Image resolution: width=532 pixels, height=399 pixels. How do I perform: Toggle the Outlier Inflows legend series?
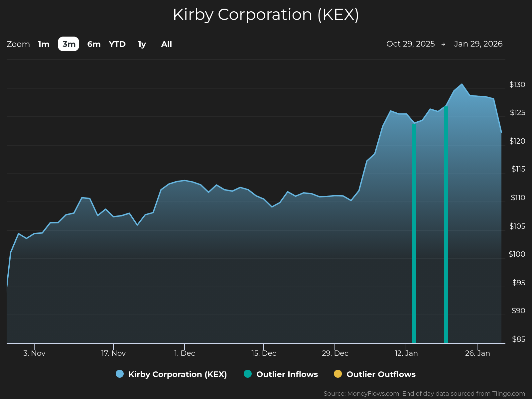tap(281, 374)
